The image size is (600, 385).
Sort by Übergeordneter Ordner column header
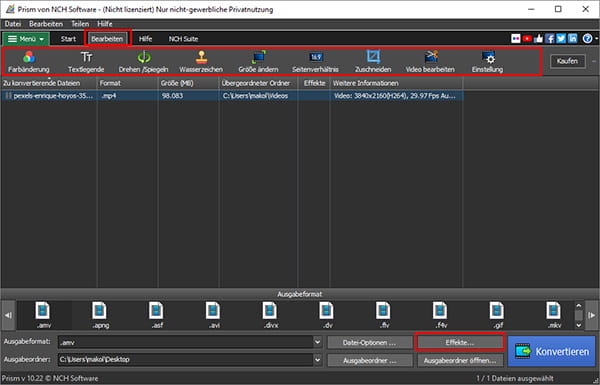click(258, 83)
